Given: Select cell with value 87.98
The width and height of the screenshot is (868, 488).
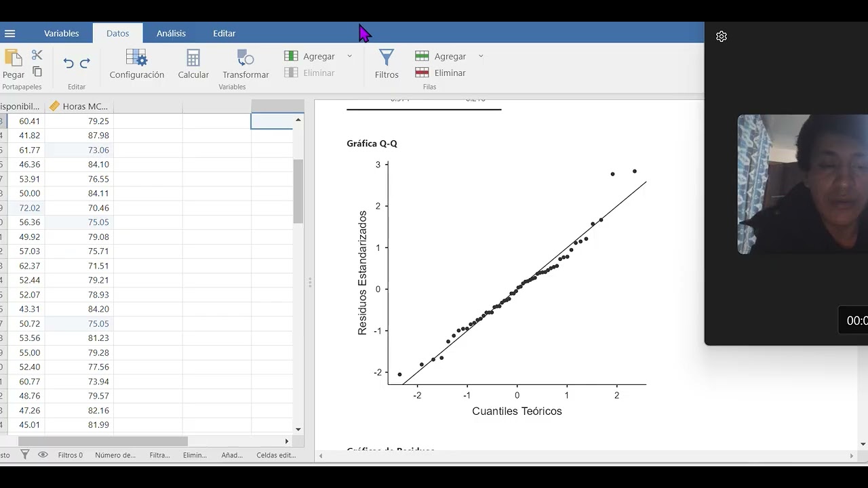Looking at the screenshot, I should [x=79, y=136].
